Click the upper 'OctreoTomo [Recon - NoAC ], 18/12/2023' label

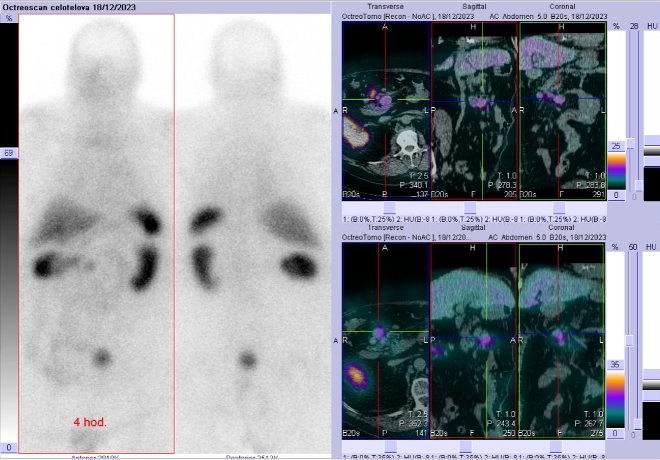click(408, 16)
